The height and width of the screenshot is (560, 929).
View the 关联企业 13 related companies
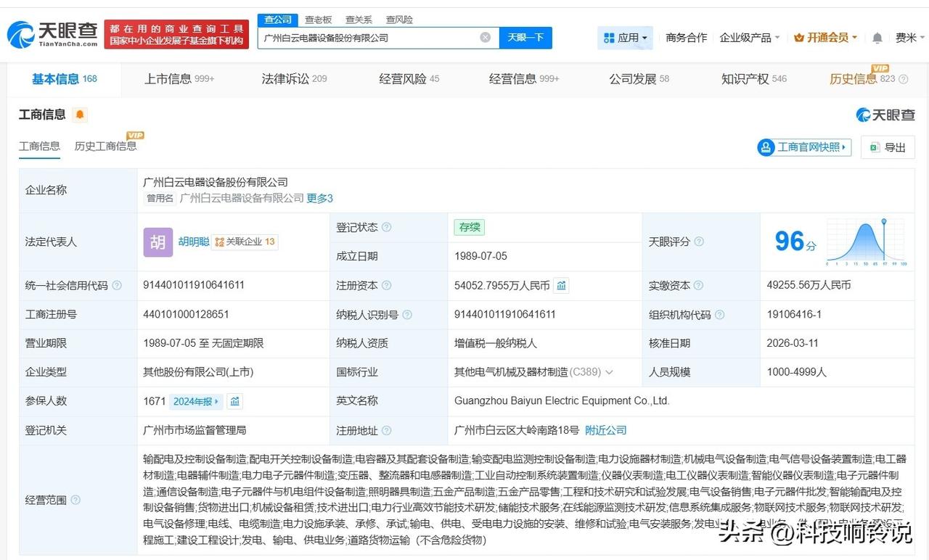click(x=245, y=242)
